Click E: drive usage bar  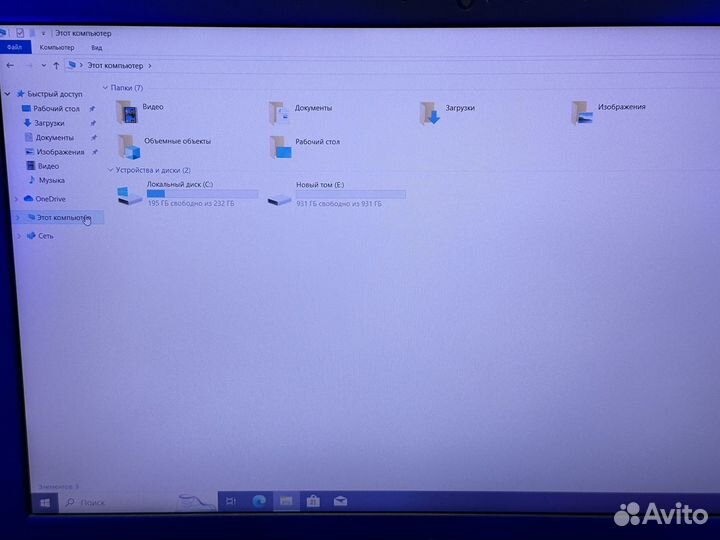351,195
